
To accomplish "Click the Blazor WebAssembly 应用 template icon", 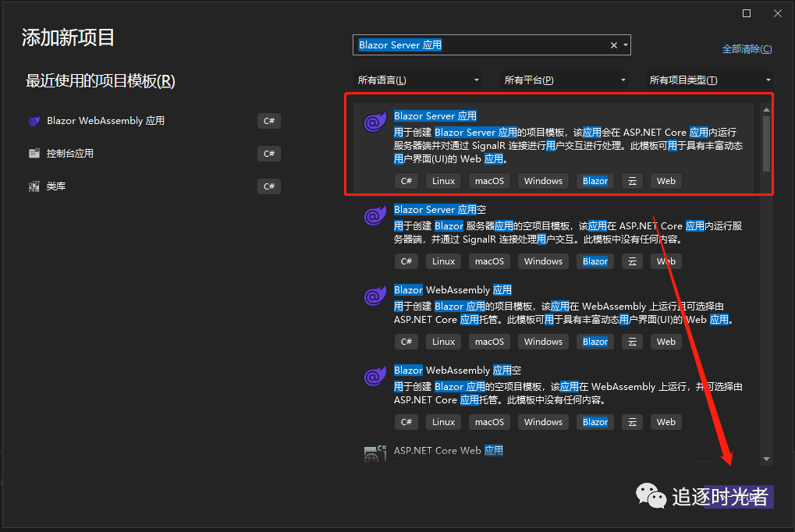I will tap(374, 296).
